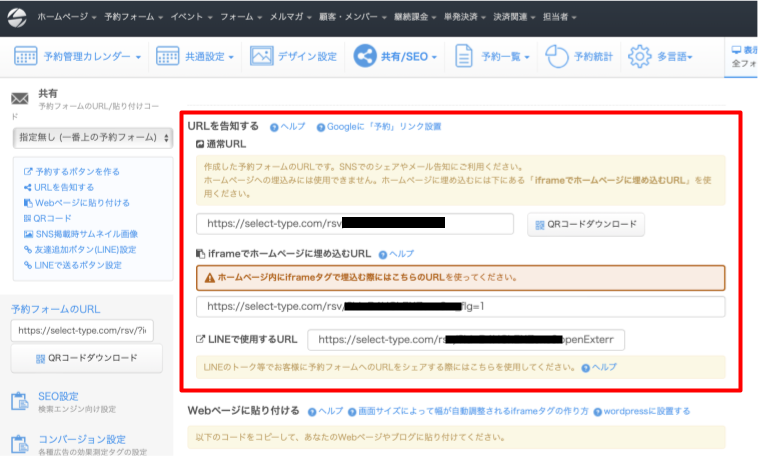Click the SEO設定 clipboard icon
Screen dimensions: 758x456
tap(20, 401)
